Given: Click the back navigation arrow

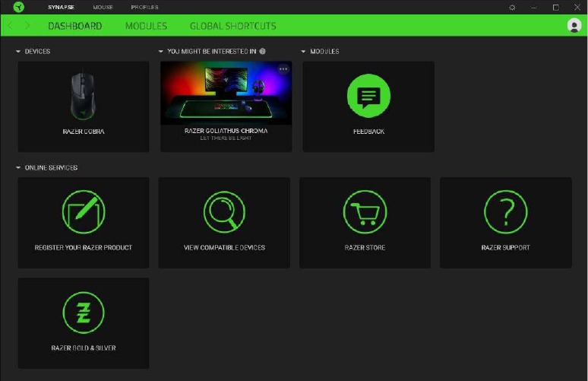Looking at the screenshot, I should tap(11, 26).
